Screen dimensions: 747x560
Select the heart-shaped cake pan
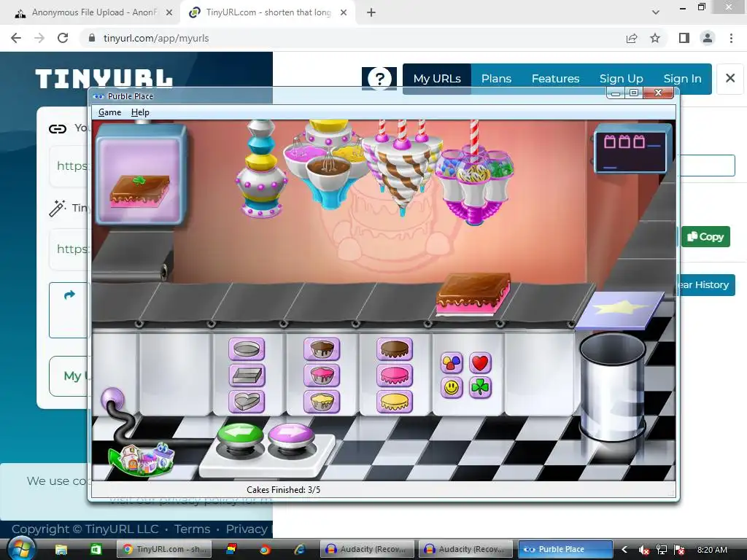tap(247, 402)
